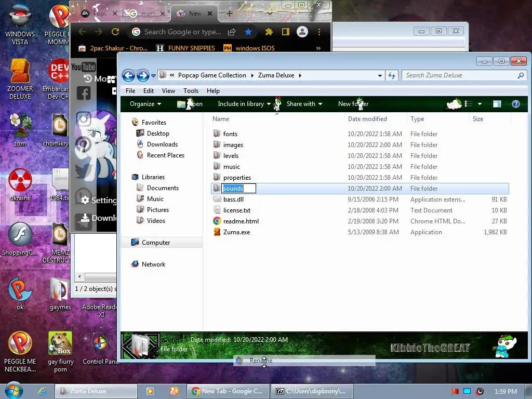Click Chrome bookmark star icon
The width and height of the screenshot is (532, 399).
248,32
